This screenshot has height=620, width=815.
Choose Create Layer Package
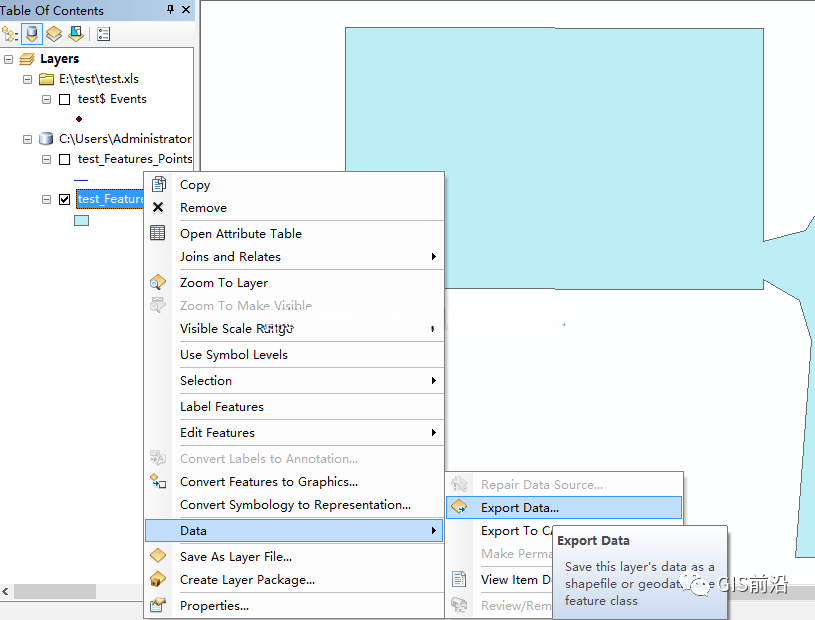pos(294,579)
